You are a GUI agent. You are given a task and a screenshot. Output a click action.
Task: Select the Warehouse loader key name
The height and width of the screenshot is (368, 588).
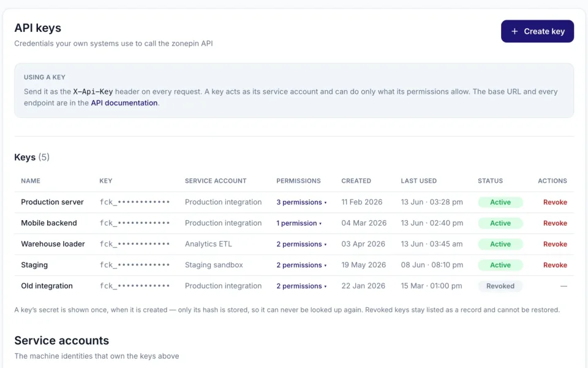pos(53,244)
